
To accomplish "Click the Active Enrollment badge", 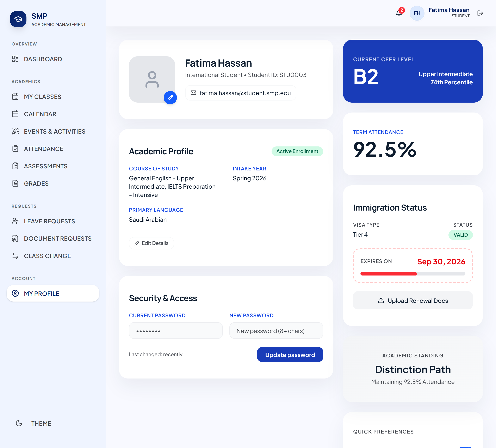I will pos(297,151).
